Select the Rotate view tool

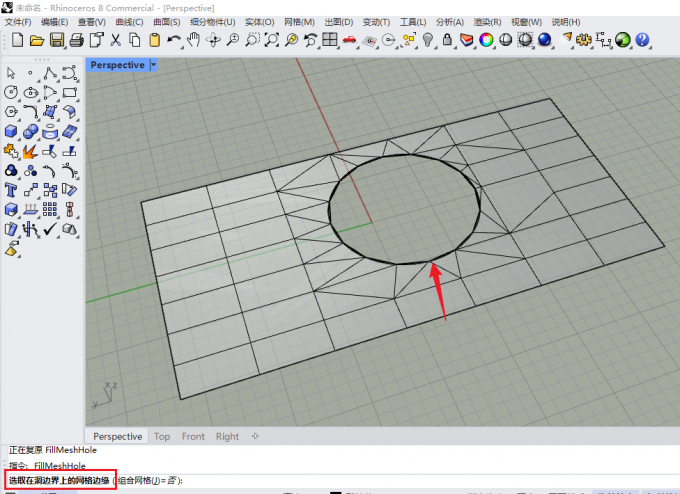213,40
